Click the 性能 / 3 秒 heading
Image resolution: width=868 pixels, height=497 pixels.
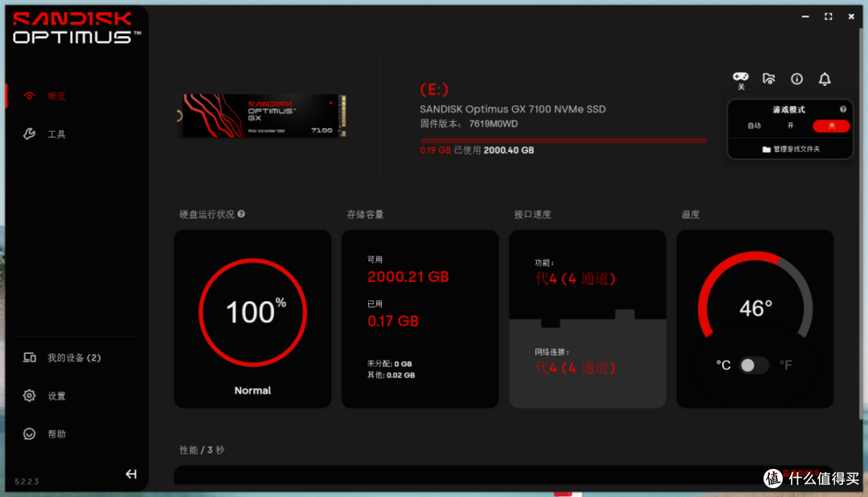coord(202,450)
